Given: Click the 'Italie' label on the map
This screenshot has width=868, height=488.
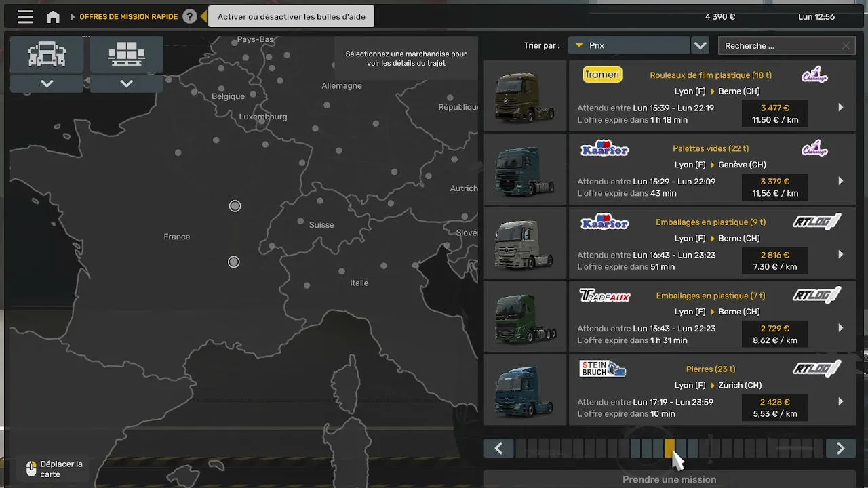Looking at the screenshot, I should click(359, 283).
